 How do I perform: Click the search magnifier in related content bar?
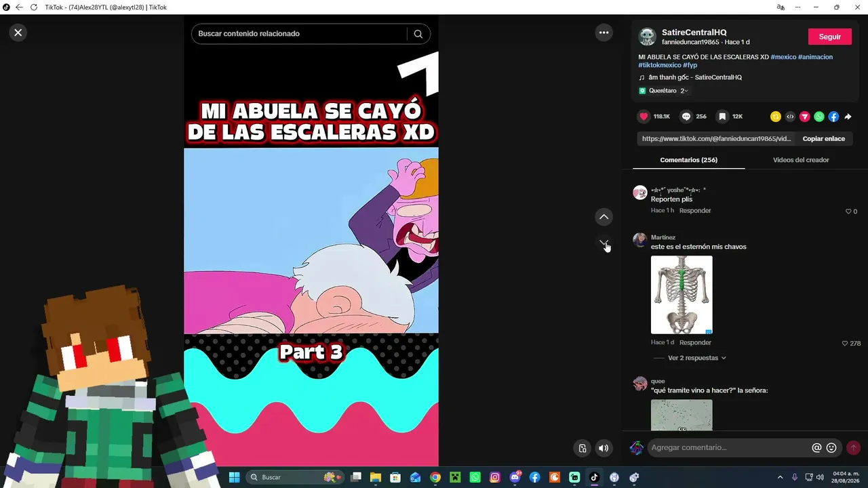(418, 34)
